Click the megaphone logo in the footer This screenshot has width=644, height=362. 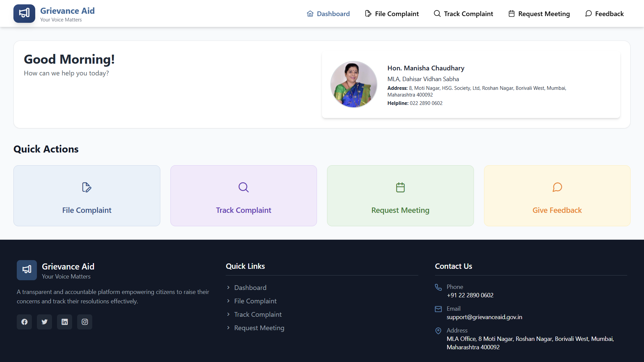coord(27,270)
